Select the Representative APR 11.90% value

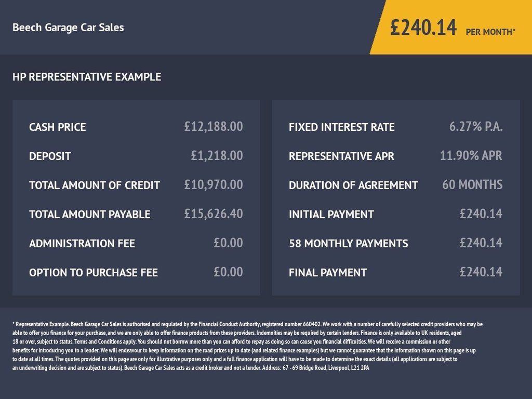click(x=471, y=155)
